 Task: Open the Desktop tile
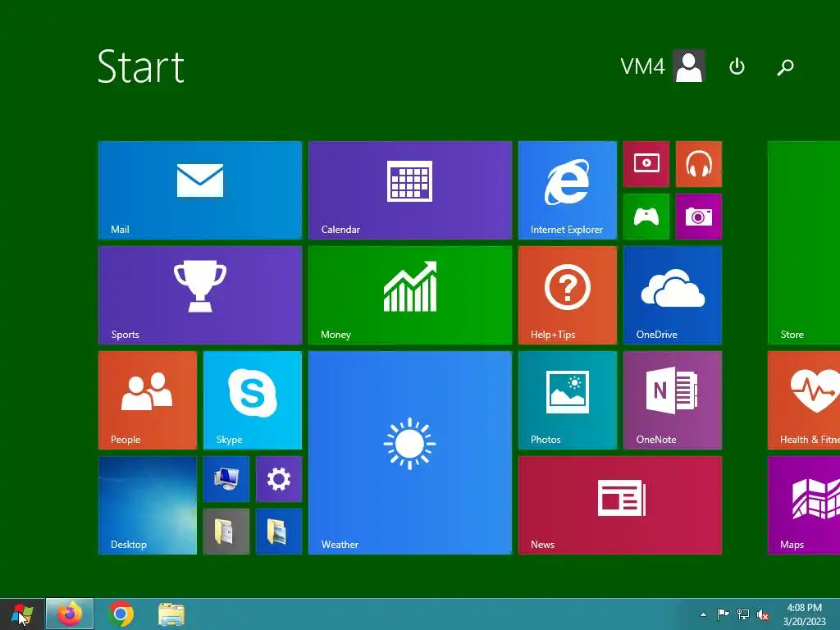(x=148, y=505)
